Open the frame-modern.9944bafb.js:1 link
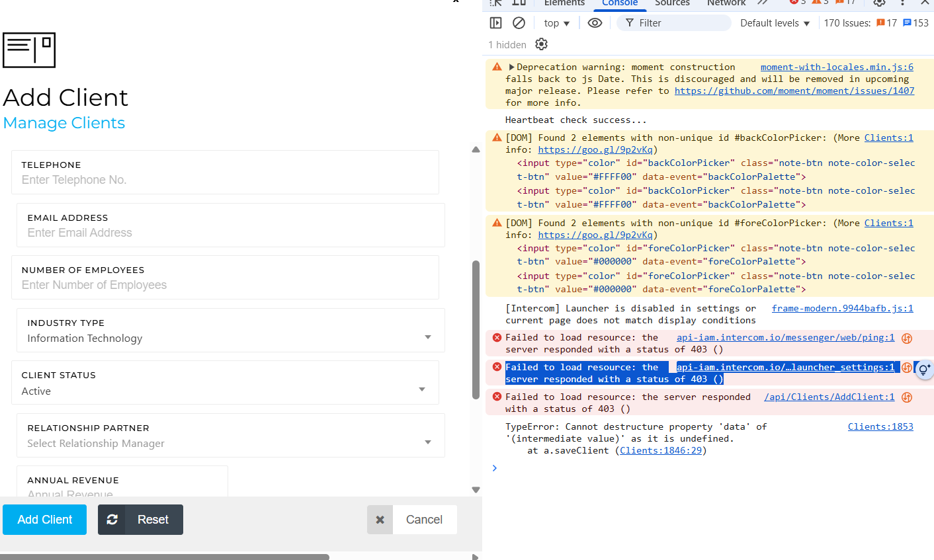The height and width of the screenshot is (560, 934). [842, 309]
